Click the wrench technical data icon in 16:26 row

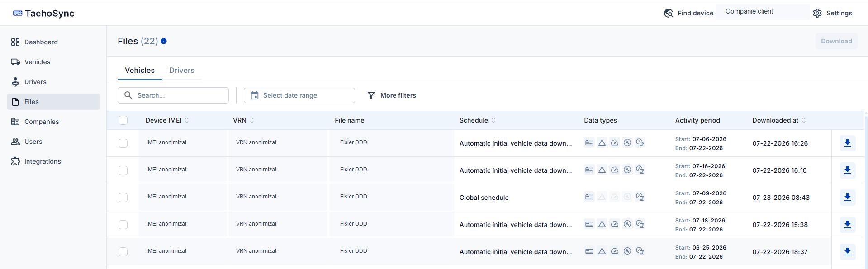[x=627, y=143]
